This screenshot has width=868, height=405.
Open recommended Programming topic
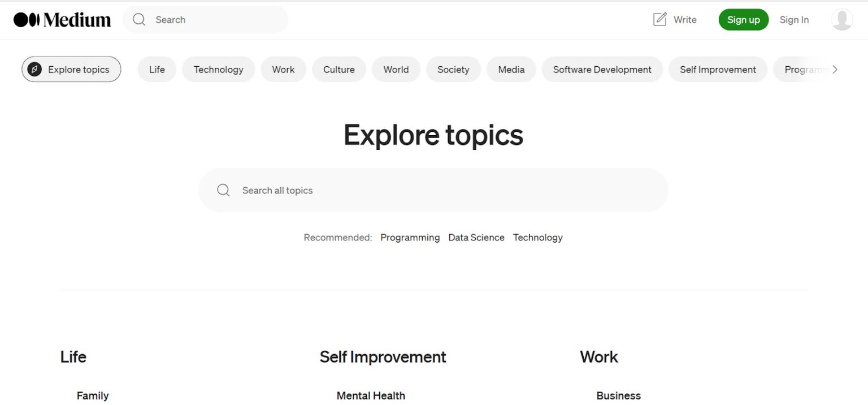(410, 238)
